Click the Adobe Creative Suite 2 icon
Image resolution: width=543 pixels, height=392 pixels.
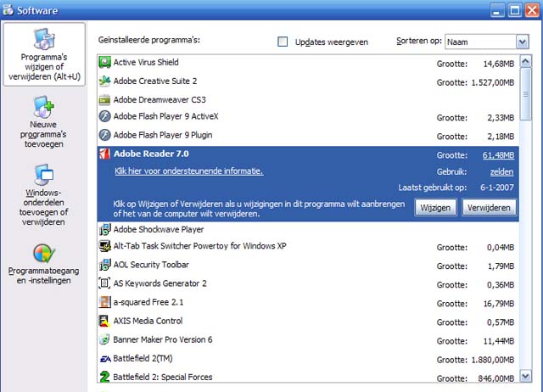104,81
